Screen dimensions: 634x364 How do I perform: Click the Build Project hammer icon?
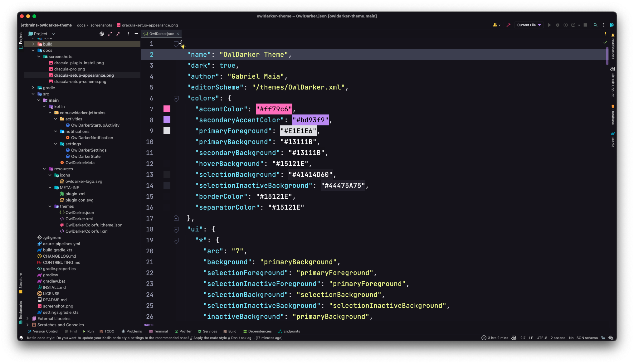pos(508,25)
